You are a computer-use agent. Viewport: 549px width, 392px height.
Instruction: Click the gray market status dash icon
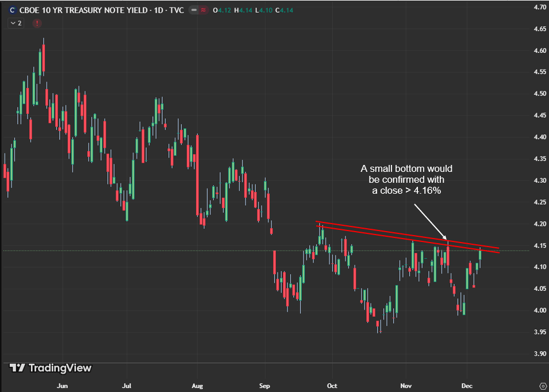tap(194, 10)
